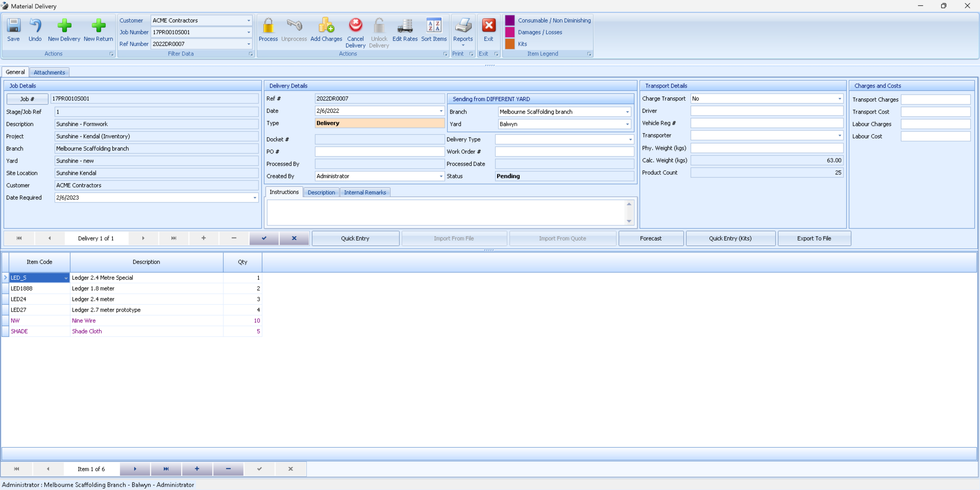Screen dimensions: 980x490
Task: Expand the Yard Balwyn dropdown
Action: (627, 124)
